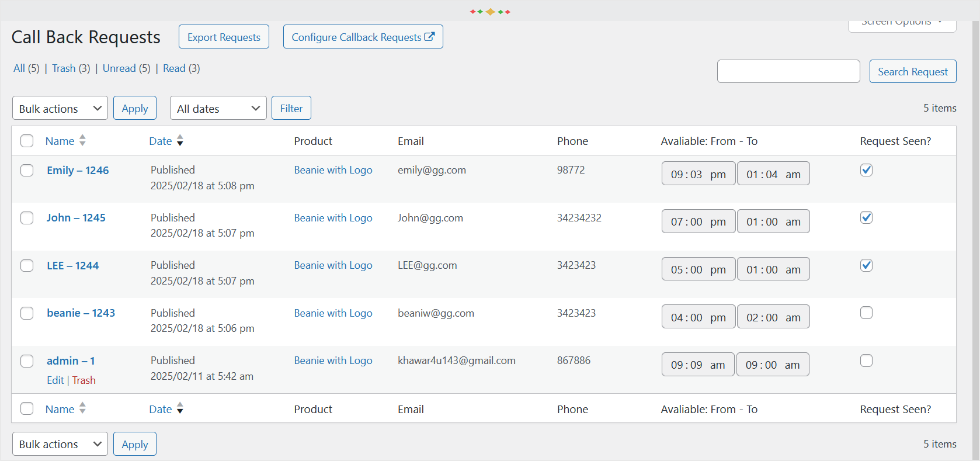Viewport: 980px width, 461px height.
Task: Click beanie's available-to time 02:00 am
Action: click(773, 317)
